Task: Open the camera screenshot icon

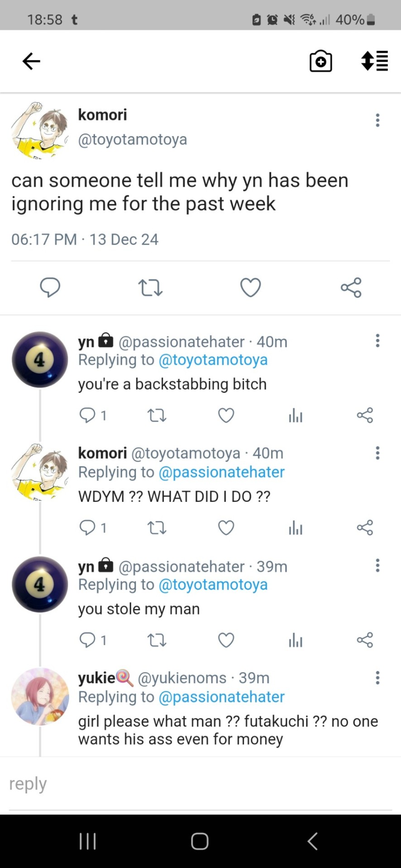Action: click(320, 61)
